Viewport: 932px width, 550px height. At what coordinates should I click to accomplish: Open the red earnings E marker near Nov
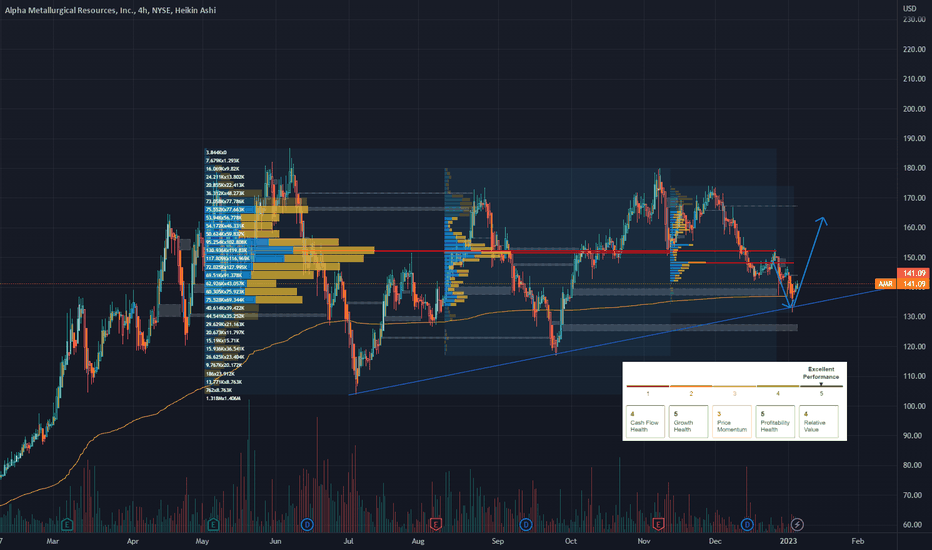coord(658,524)
